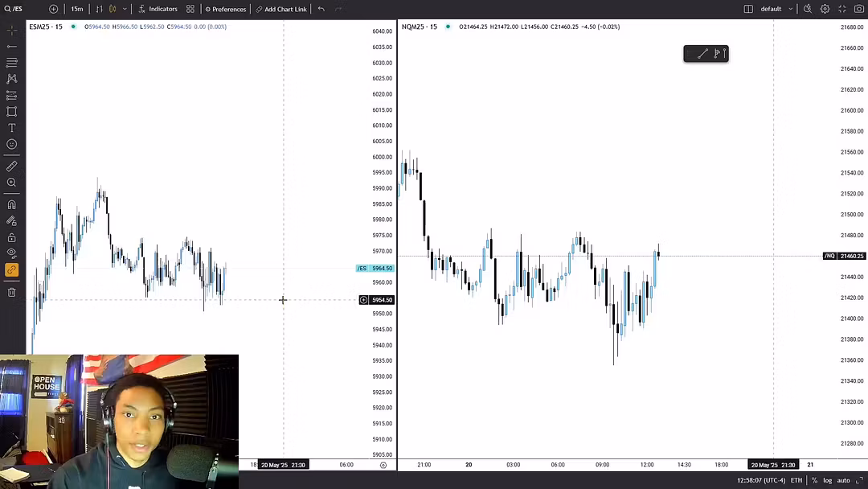This screenshot has height=489, width=868.
Task: Click the /ES 5964.50 price label
Action: 375,268
